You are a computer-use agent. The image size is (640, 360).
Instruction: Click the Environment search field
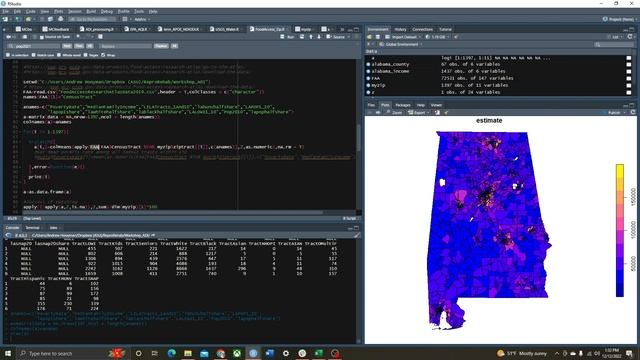click(615, 44)
